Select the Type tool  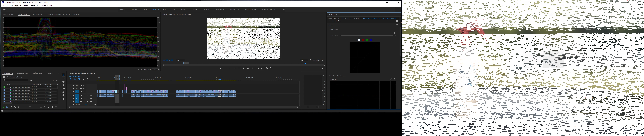(63, 99)
